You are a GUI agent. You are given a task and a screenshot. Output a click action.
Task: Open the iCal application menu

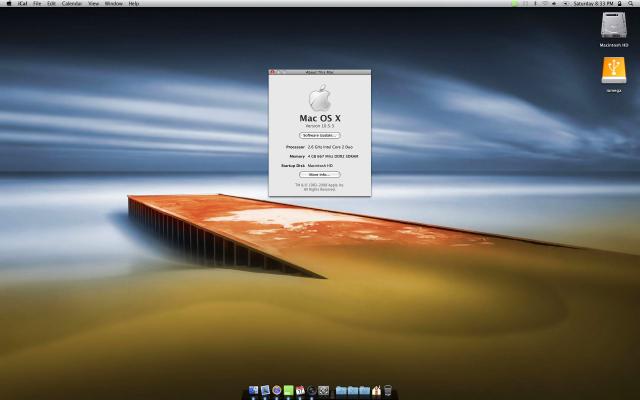pos(22,3)
